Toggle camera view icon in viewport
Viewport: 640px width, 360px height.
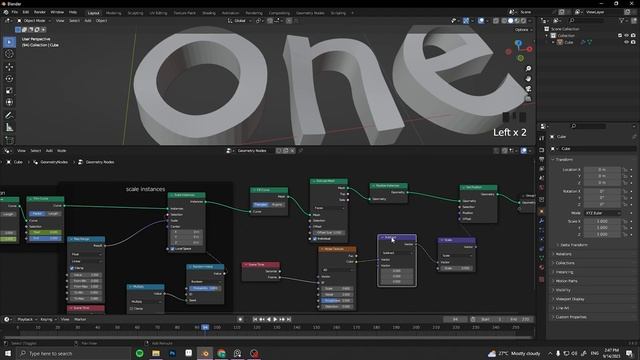pyautogui.click(x=528, y=89)
